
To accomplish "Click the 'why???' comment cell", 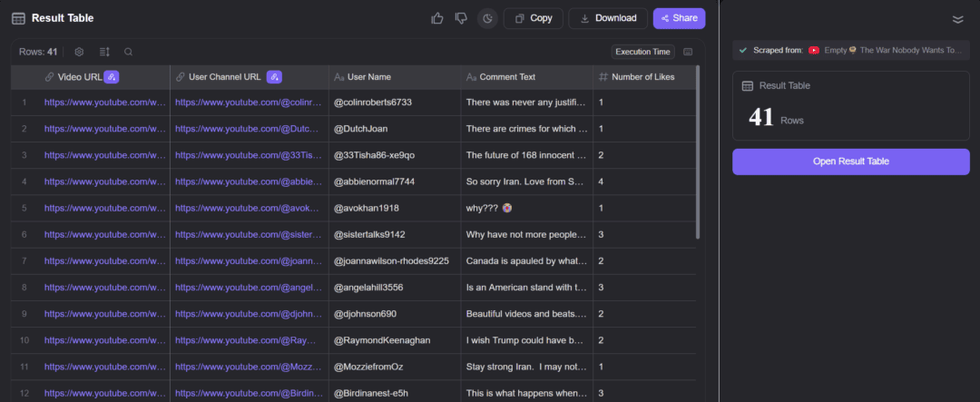I will (x=527, y=208).
